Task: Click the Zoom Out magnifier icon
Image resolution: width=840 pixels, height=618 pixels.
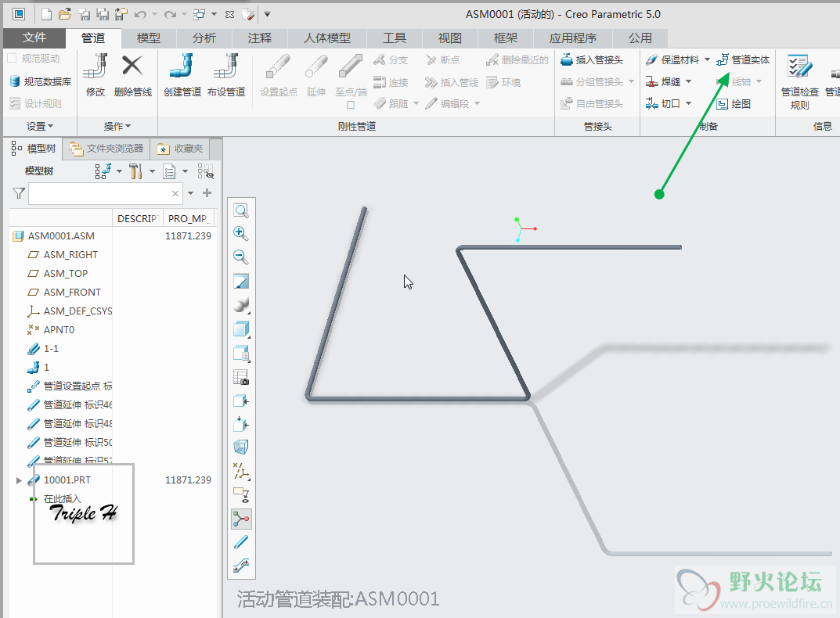Action: pos(241,257)
